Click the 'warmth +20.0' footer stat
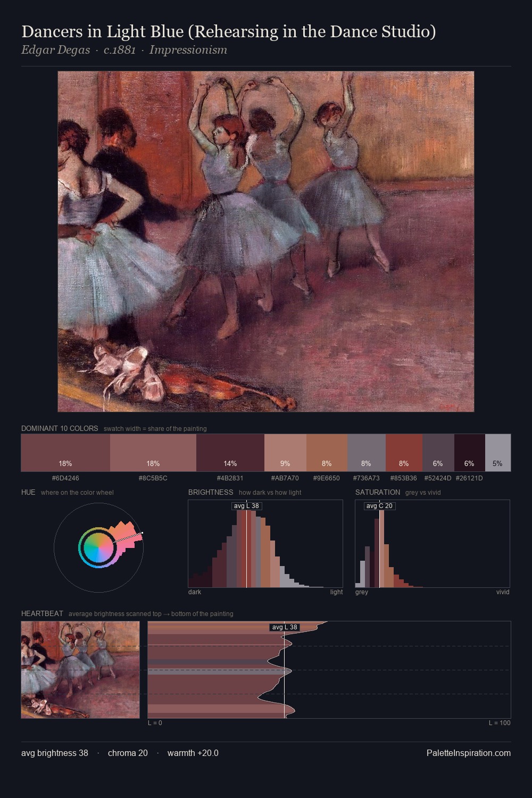 193,753
